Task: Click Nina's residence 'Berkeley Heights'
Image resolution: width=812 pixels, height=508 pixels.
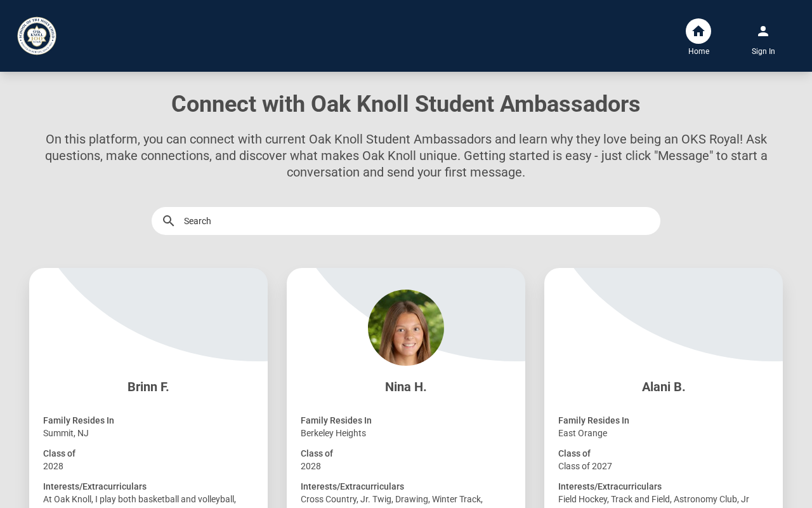Action: 333,433
